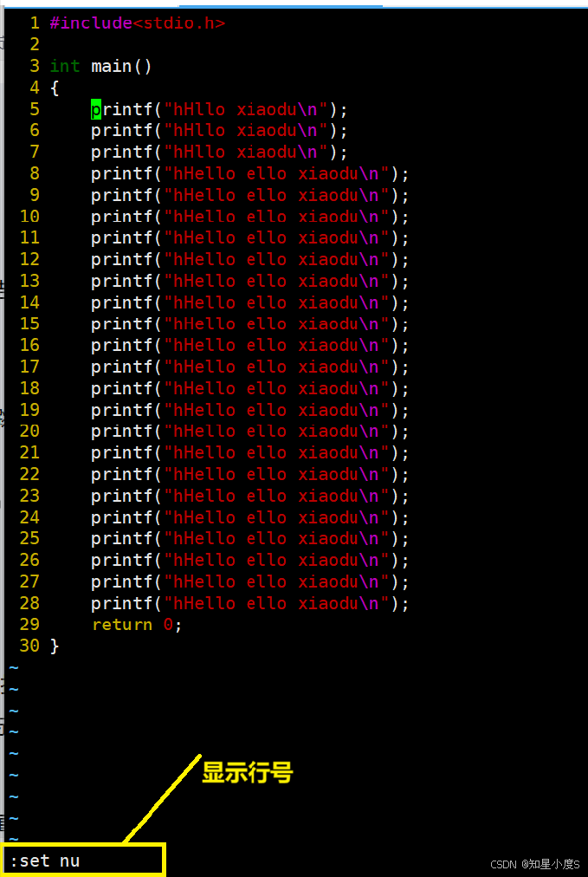Click the #include<stdio.h> directive text
This screenshot has width=588, height=877.
click(x=138, y=23)
